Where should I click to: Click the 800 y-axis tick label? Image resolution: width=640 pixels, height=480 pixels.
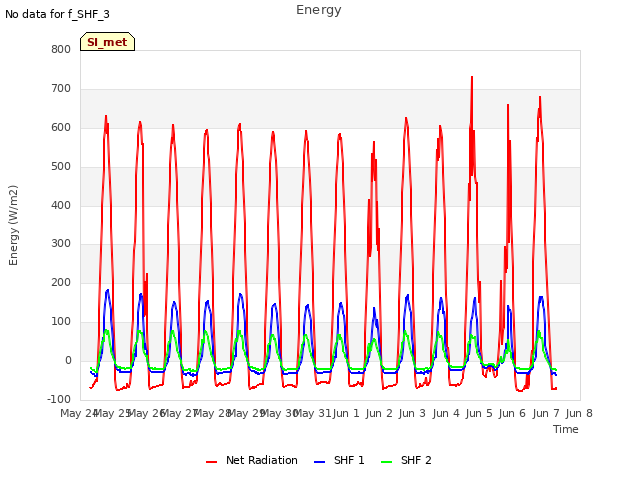click(x=61, y=50)
